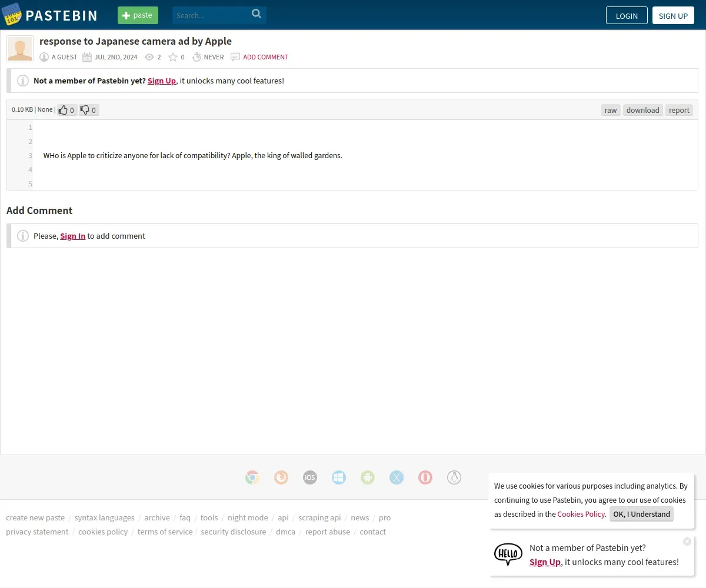Open privacy statement footer link

[x=37, y=532]
